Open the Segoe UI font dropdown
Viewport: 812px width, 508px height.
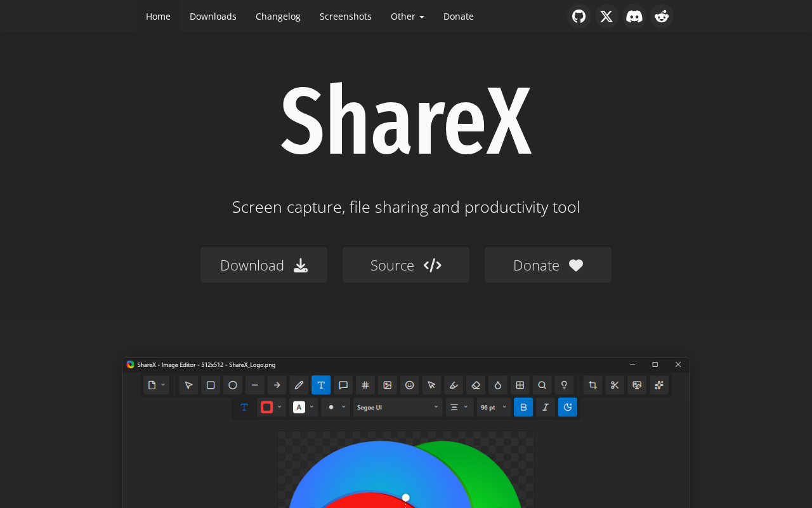pos(398,407)
